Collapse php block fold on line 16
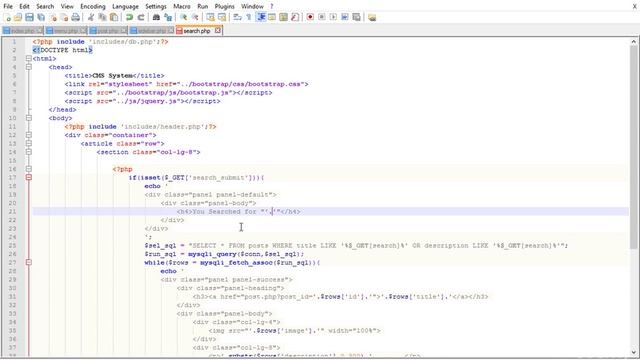The height and width of the screenshot is (360, 640). [x=29, y=169]
